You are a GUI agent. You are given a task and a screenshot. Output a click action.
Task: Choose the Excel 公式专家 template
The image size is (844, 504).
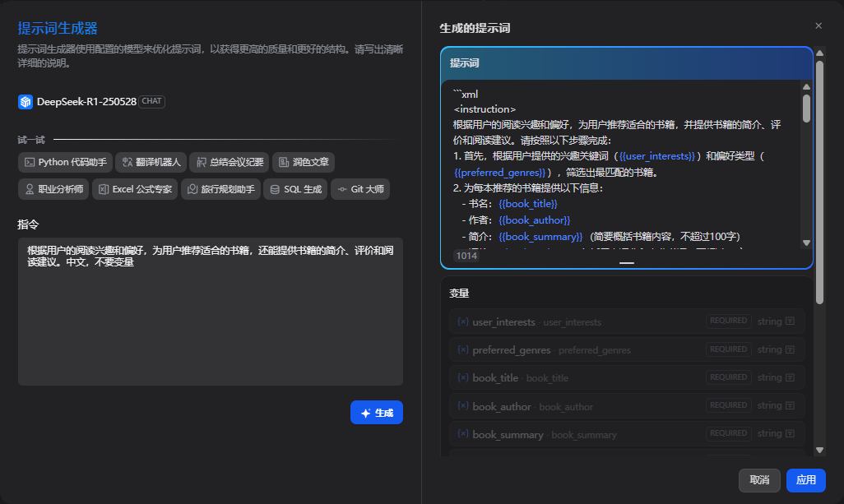pyautogui.click(x=135, y=189)
